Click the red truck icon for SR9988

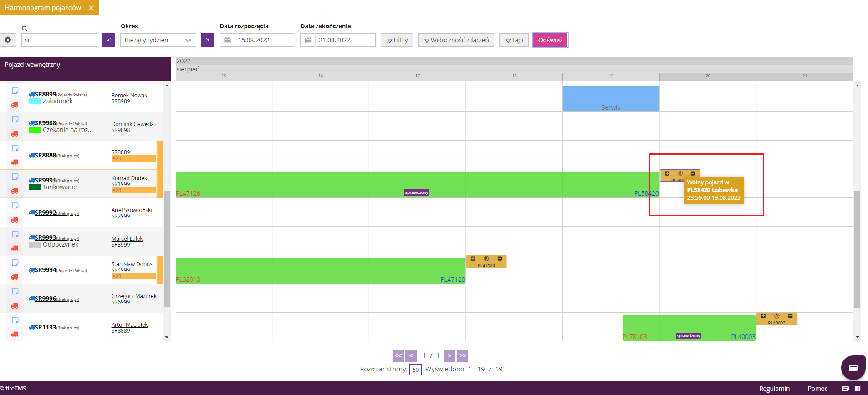15,134
